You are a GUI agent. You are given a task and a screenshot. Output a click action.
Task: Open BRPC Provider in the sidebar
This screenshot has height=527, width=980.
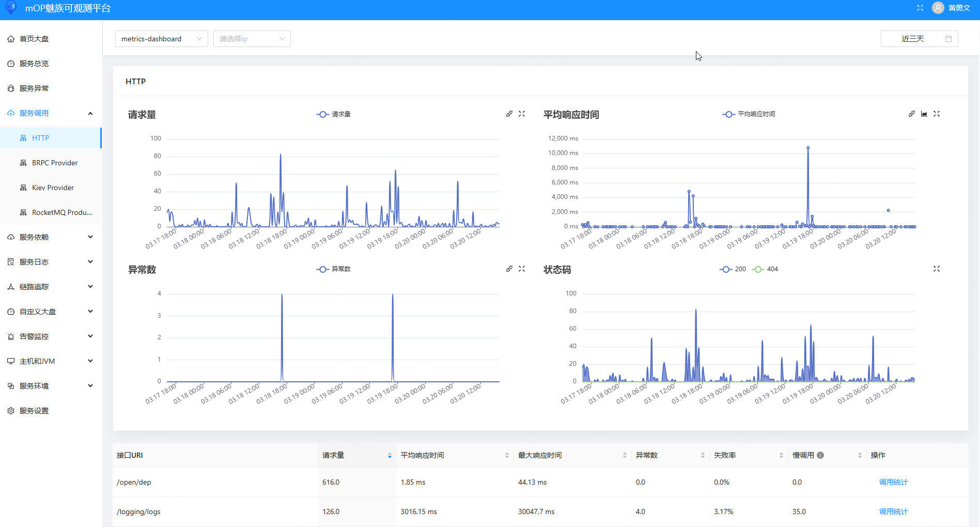[55, 163]
